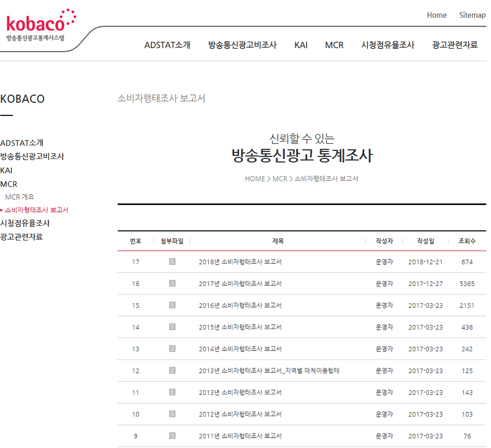
Task: Open the 2013년 보고서 attachment file icon
Action: click(172, 392)
